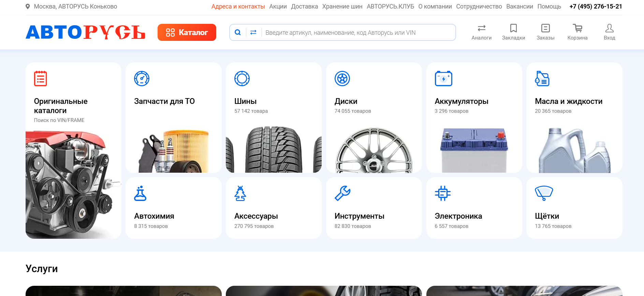The height and width of the screenshot is (296, 644).
Task: Click the air filter and parts image
Action: (174, 151)
